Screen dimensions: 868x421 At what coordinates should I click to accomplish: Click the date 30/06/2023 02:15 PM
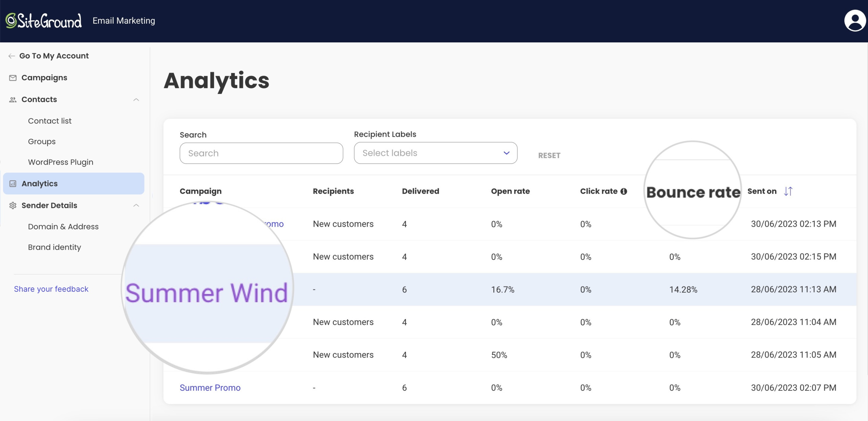[x=793, y=257]
